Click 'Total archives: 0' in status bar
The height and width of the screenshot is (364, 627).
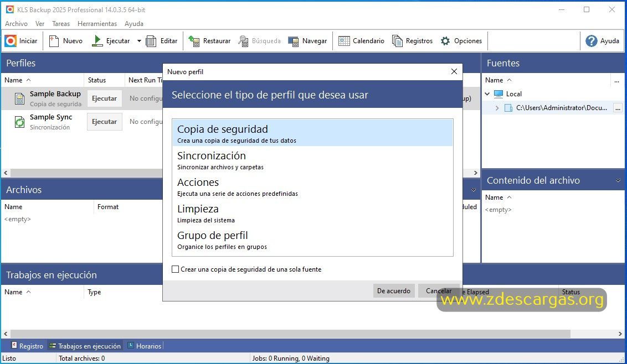pos(81,358)
